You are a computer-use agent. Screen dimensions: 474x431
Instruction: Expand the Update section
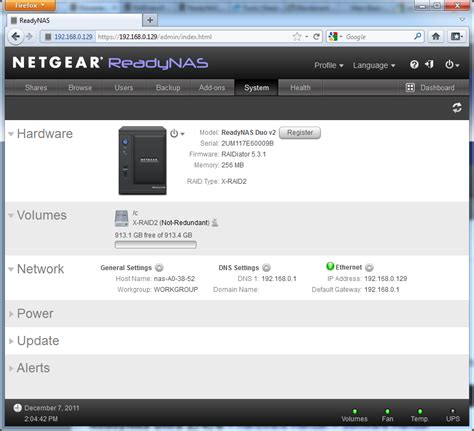click(11, 341)
